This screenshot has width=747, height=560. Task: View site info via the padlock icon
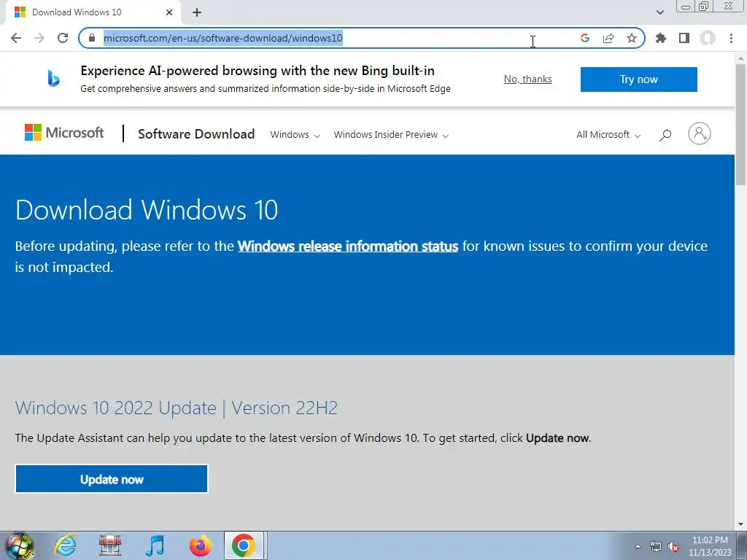[92, 38]
